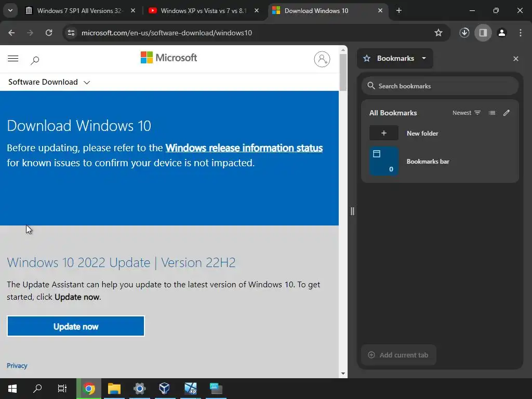
Task: Click the forward navigation arrow
Action: (x=30, y=33)
